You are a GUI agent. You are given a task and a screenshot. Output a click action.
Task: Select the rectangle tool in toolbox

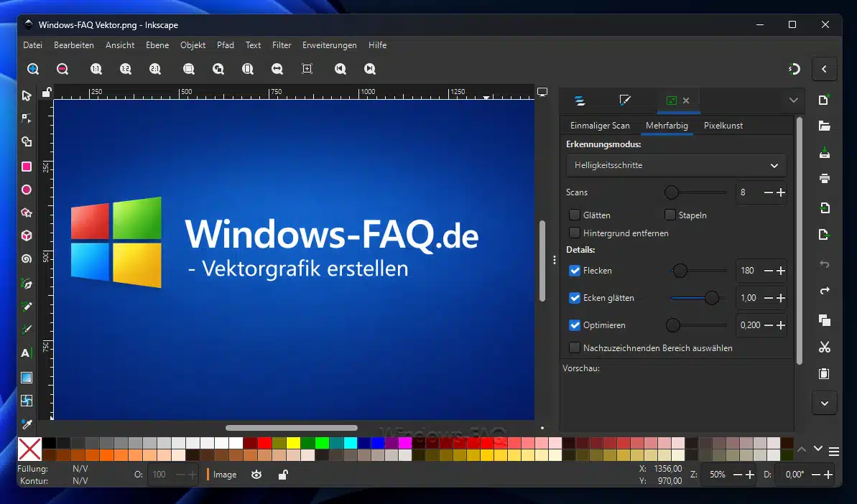coord(27,167)
